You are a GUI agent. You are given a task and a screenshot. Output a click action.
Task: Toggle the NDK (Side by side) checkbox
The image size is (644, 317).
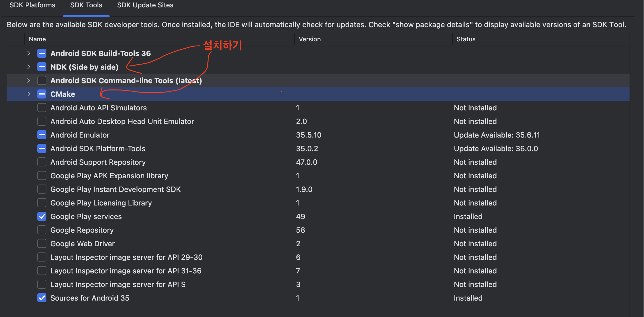[42, 67]
